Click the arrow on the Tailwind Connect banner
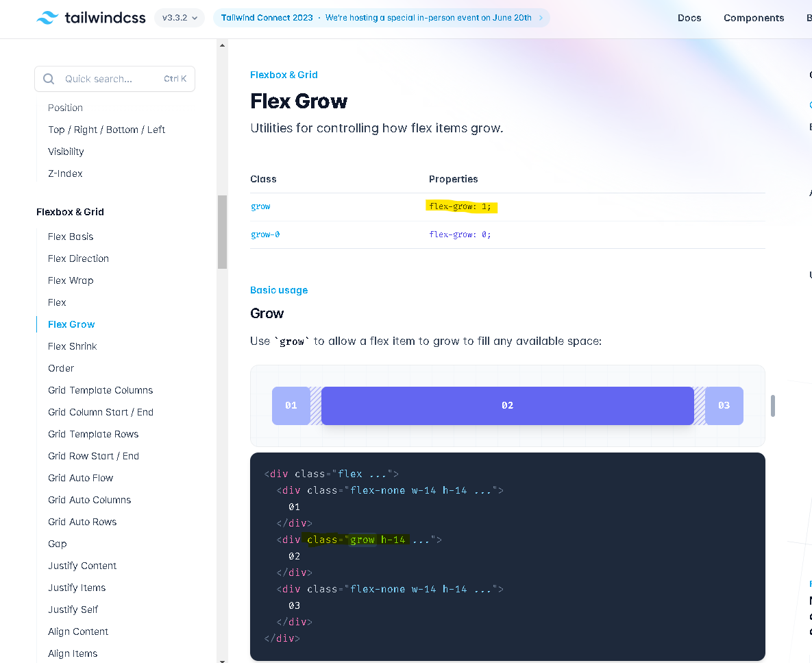Image resolution: width=812 pixels, height=663 pixels. point(541,18)
